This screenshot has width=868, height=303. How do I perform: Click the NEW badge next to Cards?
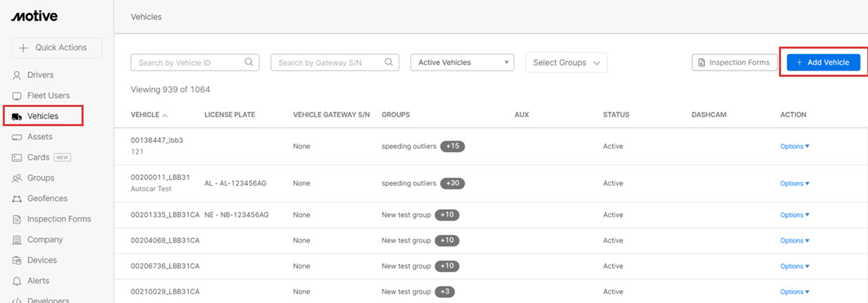coord(62,158)
